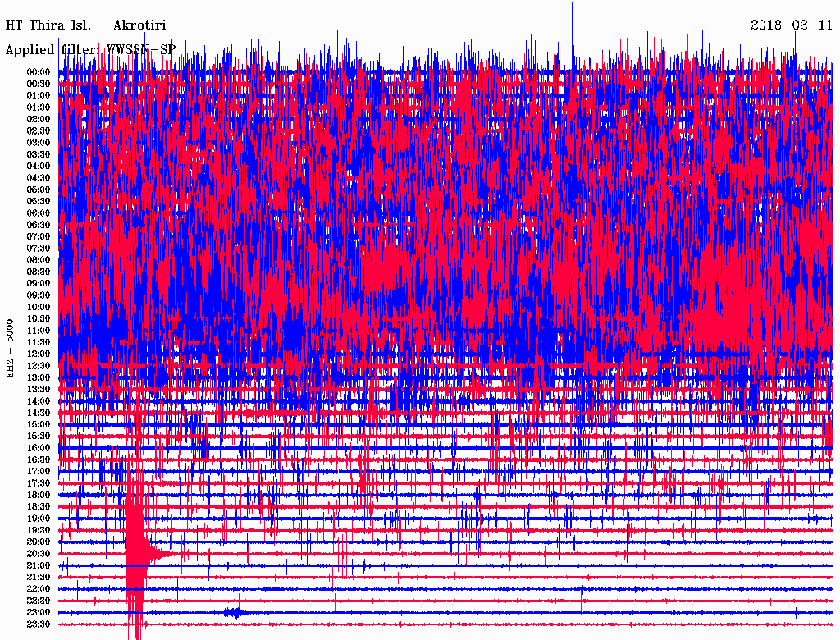Select the 13:30 time label
Image resolution: width=840 pixels, height=640 pixels.
tap(39, 389)
